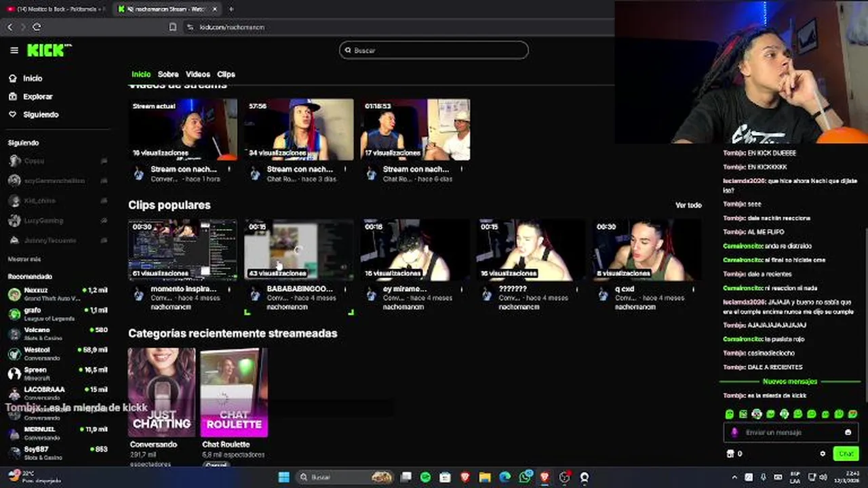Open options for 'ey mirame...' clip
Image resolution: width=868 pixels, height=488 pixels.
click(x=461, y=289)
